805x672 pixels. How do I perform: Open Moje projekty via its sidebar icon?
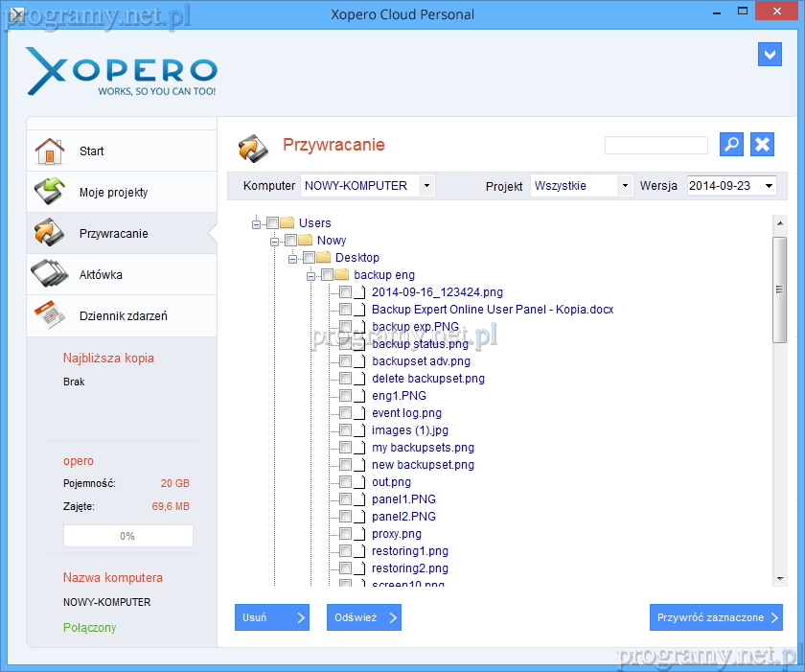point(49,192)
